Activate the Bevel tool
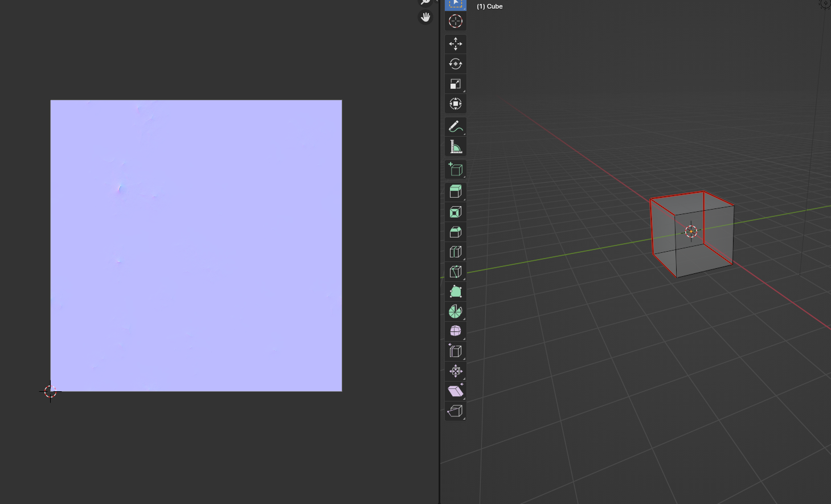831x504 pixels. (x=455, y=232)
